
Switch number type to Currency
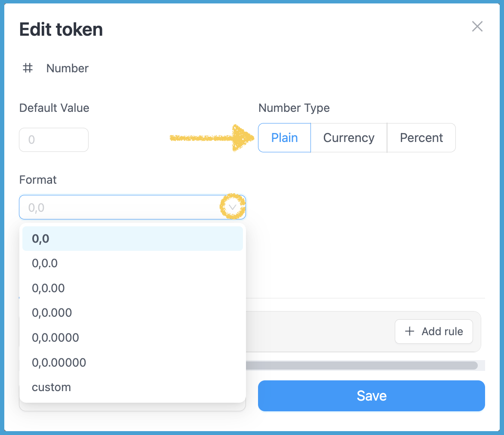coord(349,138)
